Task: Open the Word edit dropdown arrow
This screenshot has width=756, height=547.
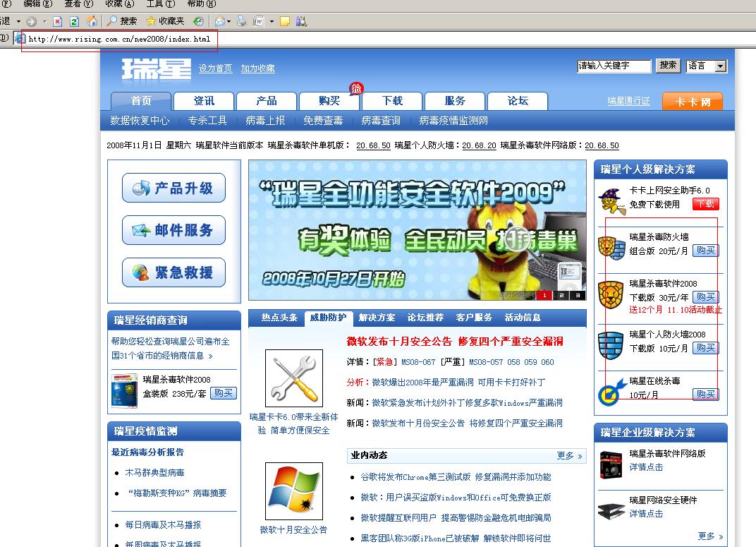Action: pos(272,21)
